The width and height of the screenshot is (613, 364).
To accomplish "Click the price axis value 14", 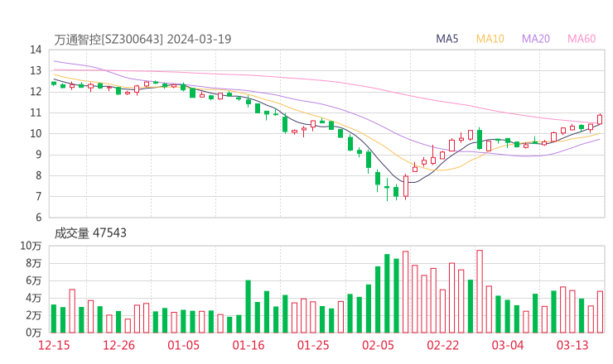I will [36, 50].
